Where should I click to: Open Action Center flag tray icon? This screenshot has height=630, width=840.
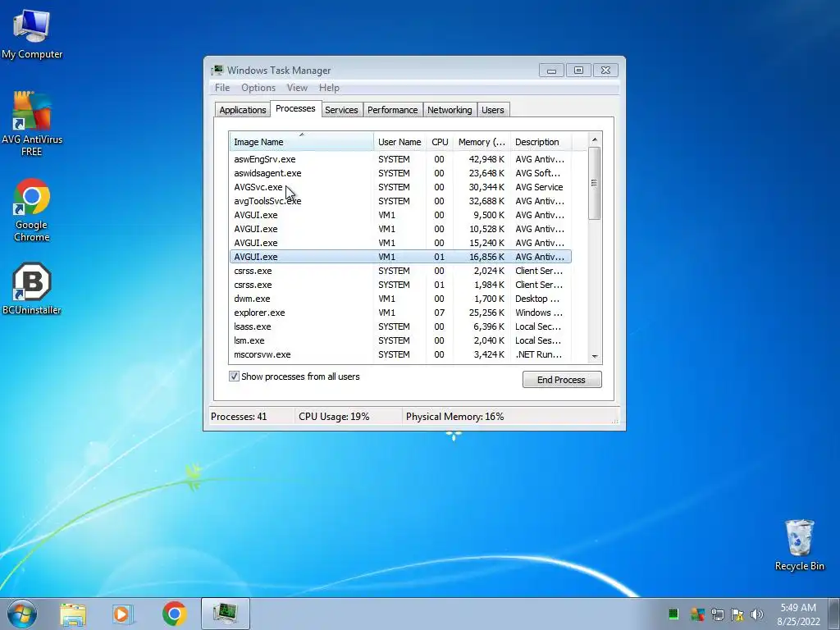tap(737, 614)
